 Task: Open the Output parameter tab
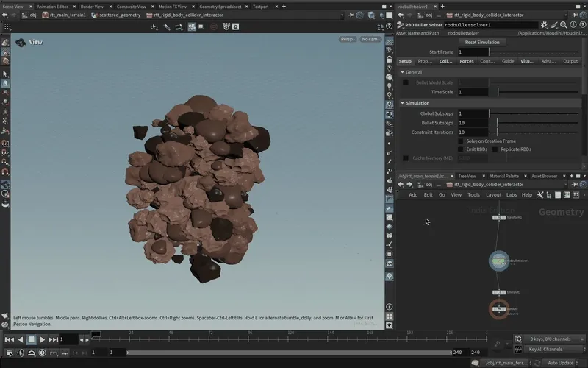tap(570, 61)
